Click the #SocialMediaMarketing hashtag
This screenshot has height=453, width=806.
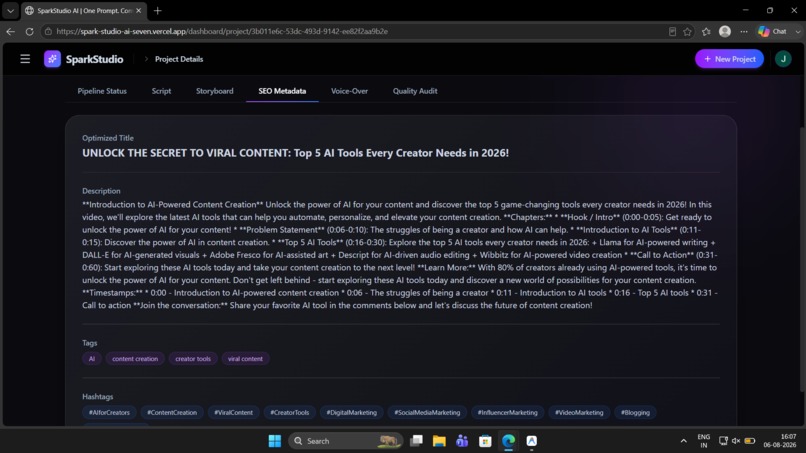tap(427, 412)
